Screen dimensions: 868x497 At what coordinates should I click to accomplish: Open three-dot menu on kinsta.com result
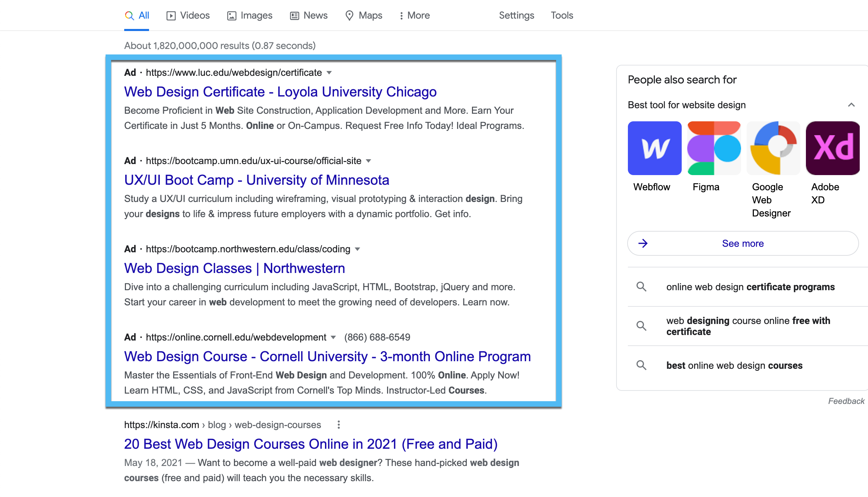[x=339, y=425]
